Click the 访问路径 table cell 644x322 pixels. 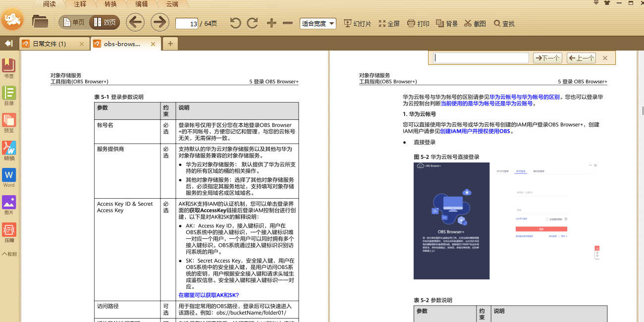click(127, 310)
